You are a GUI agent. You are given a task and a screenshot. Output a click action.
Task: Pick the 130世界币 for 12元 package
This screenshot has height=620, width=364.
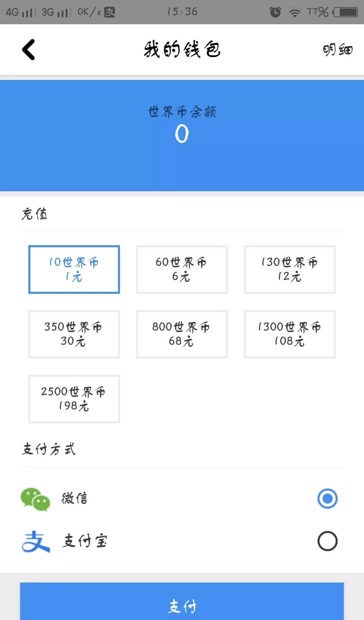[x=290, y=269]
